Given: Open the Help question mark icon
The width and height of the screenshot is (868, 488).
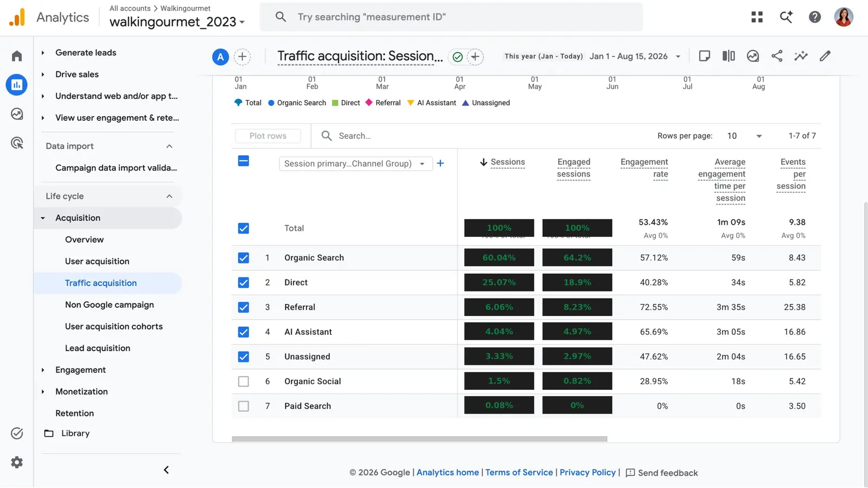Looking at the screenshot, I should point(815,17).
